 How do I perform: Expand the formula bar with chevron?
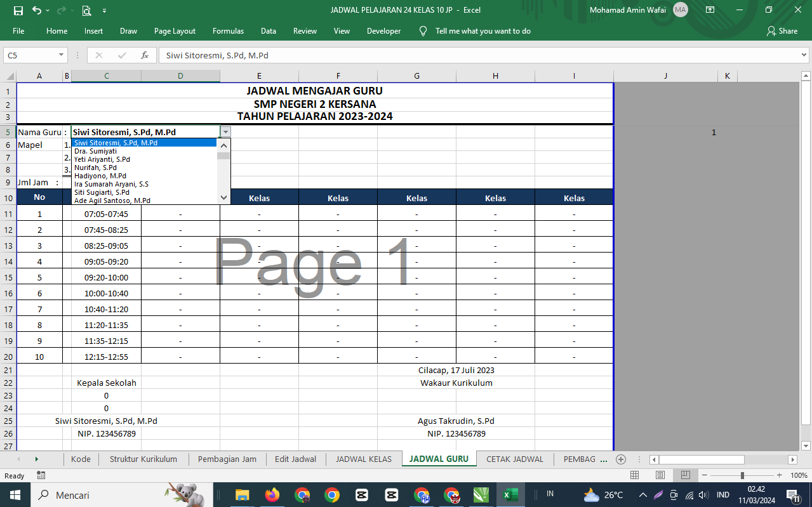(x=804, y=55)
